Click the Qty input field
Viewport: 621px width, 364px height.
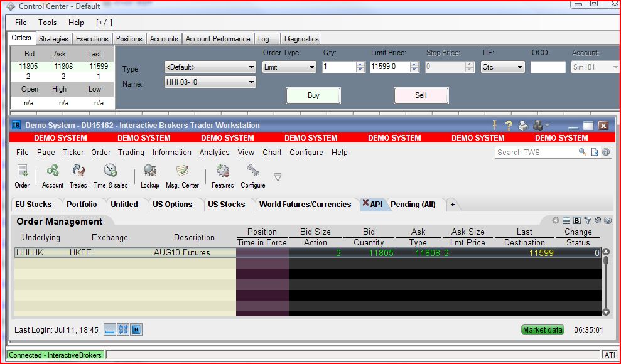(x=339, y=67)
